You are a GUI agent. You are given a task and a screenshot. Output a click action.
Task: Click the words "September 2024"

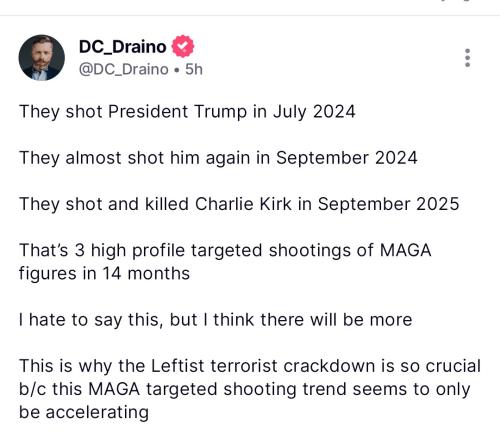(347, 158)
